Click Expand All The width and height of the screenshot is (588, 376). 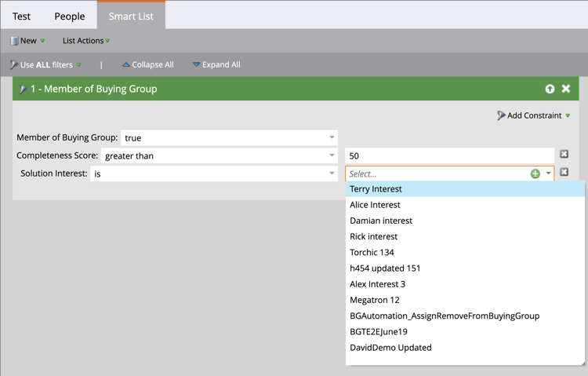pos(216,64)
